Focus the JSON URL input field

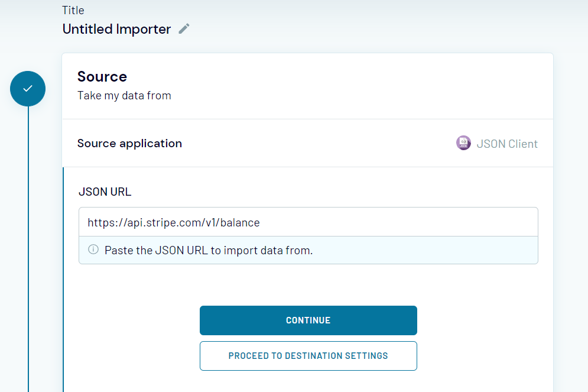coord(308,222)
